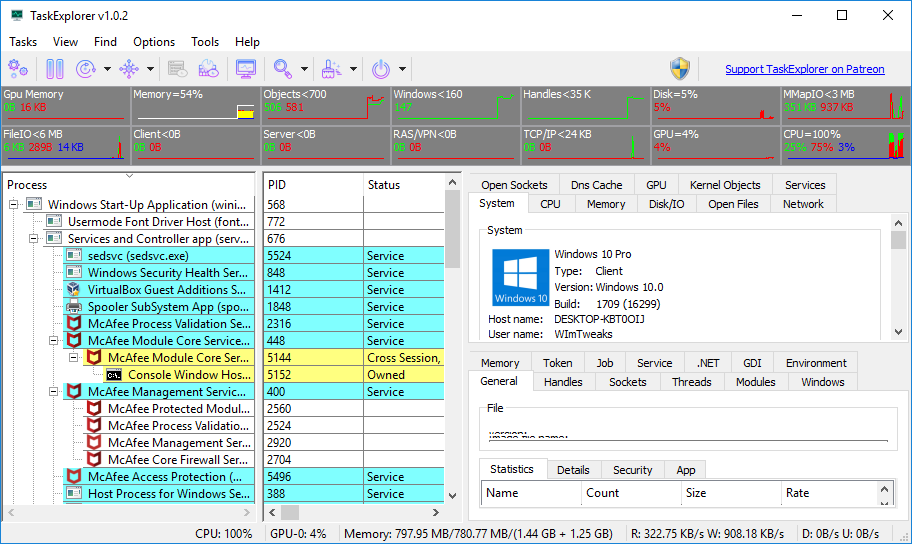The image size is (912, 544).
Task: Open the Token tab
Action: [557, 362]
